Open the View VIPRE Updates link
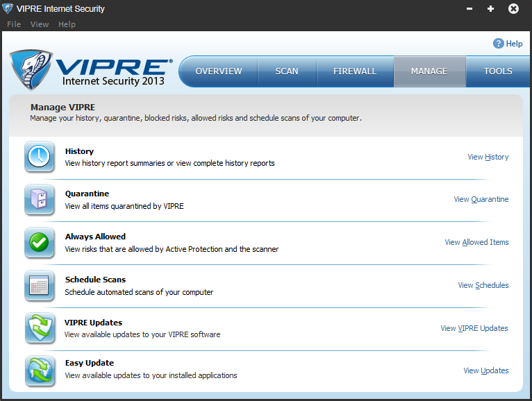This screenshot has width=532, height=401. (x=474, y=328)
